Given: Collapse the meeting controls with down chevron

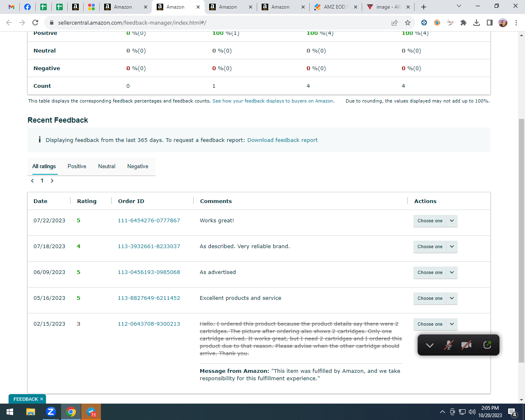Looking at the screenshot, I should click(430, 345).
